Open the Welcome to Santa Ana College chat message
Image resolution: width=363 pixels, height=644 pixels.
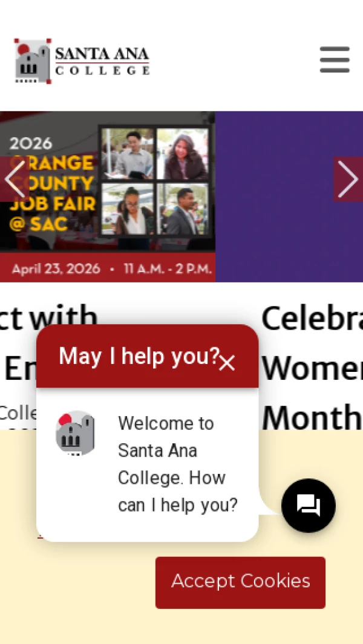click(178, 464)
